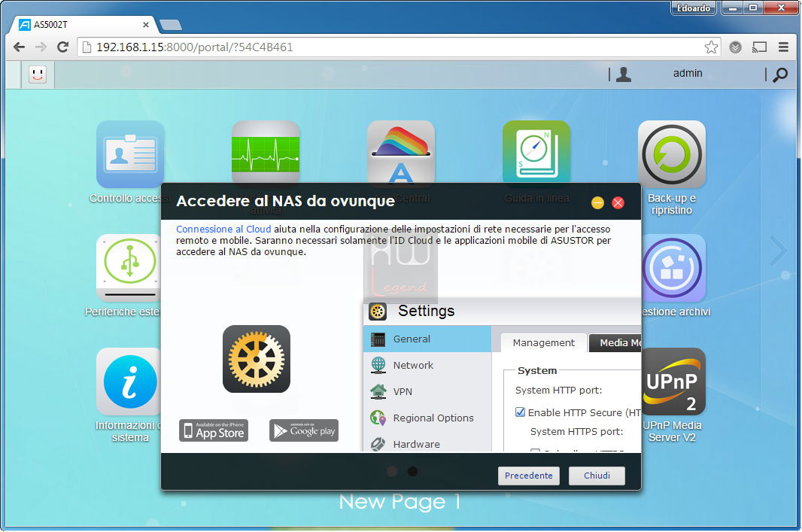Click the browser address bar
802x532 pixels.
click(399, 47)
